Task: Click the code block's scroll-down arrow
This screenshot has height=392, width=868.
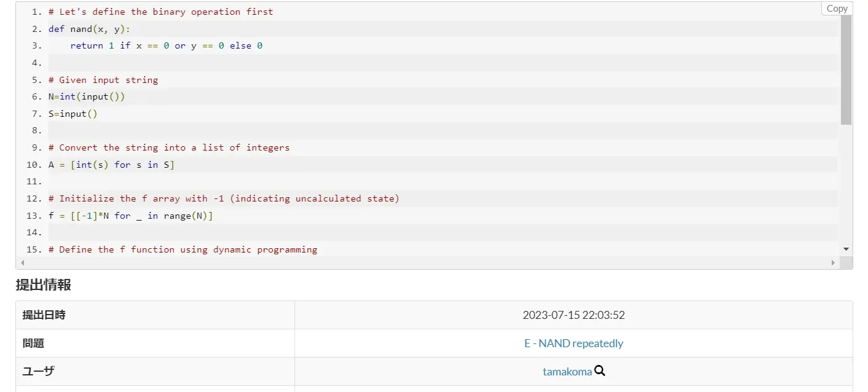Action: coord(846,249)
